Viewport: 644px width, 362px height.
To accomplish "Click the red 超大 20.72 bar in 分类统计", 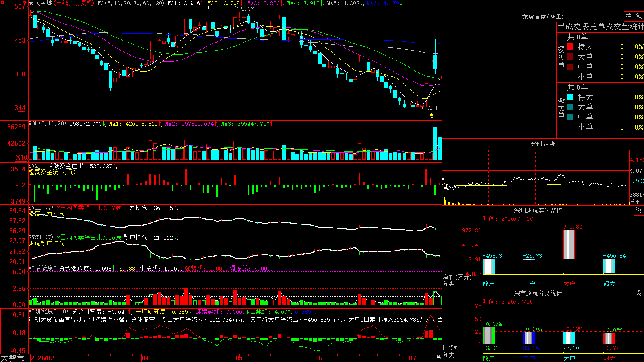I will [609, 339].
